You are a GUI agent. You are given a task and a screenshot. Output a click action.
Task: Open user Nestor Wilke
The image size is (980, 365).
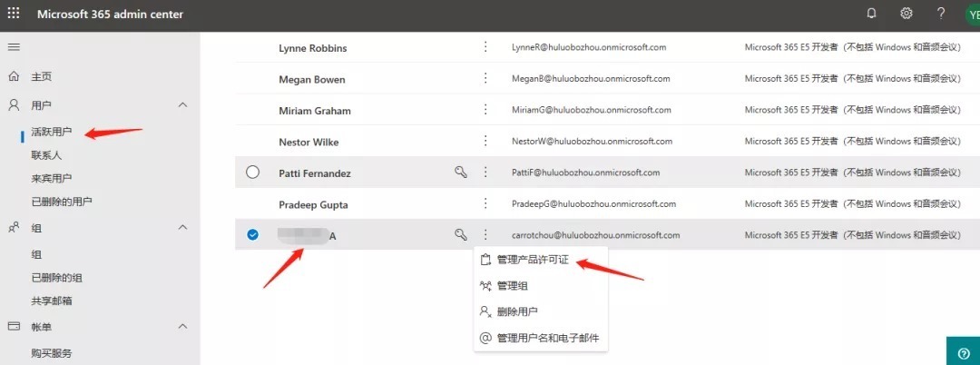click(309, 142)
